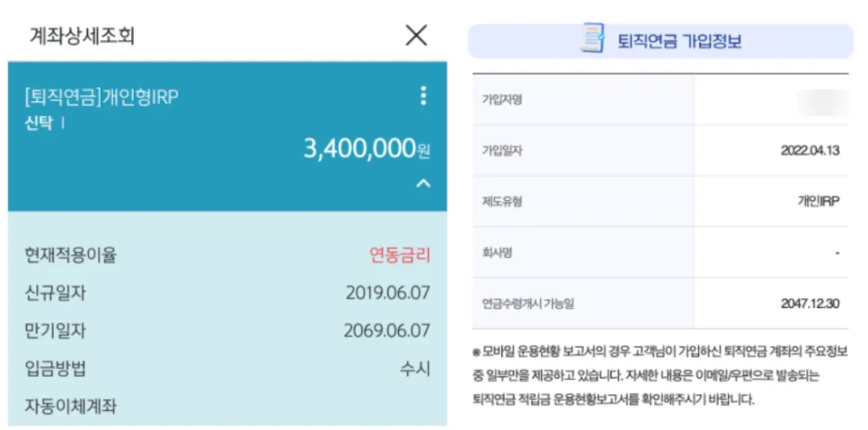Click the 신탁 label under account name
Image resolution: width=868 pixels, height=430 pixels.
(x=39, y=123)
